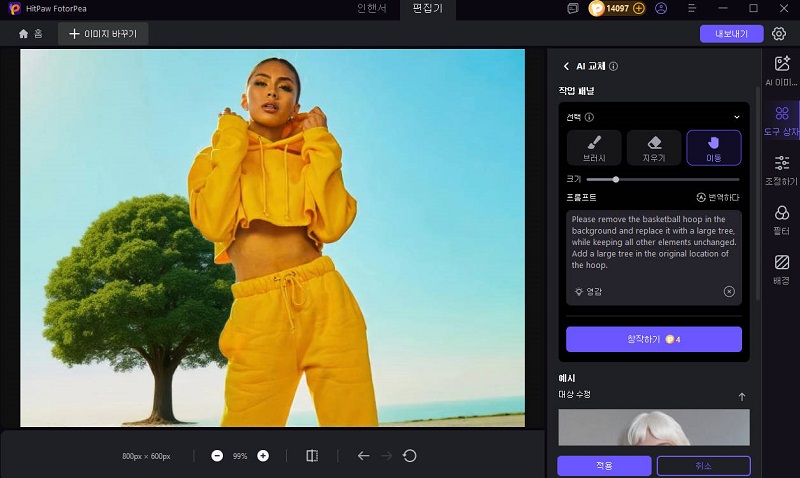Viewport: 800px width, 478px height.
Task: Adjust the brush size (크기) slider
Action: [x=616, y=179]
